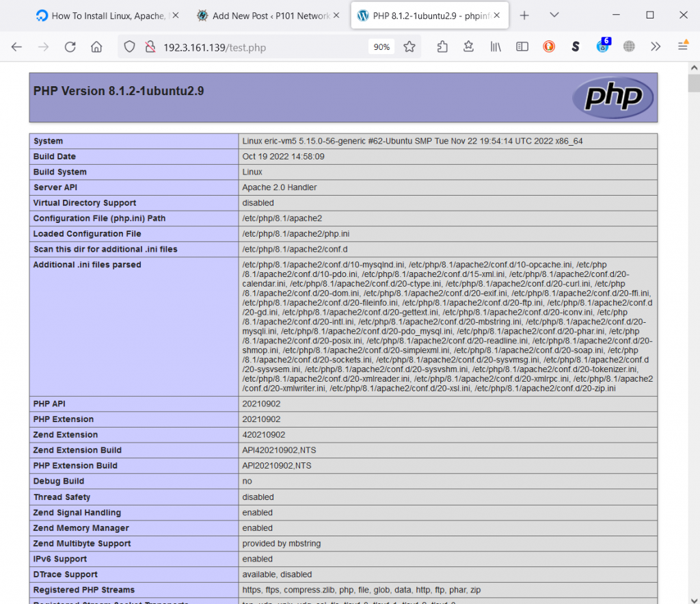700x604 pixels.
Task: Click the 'IPv6 Support' label
Action: [x=60, y=560]
